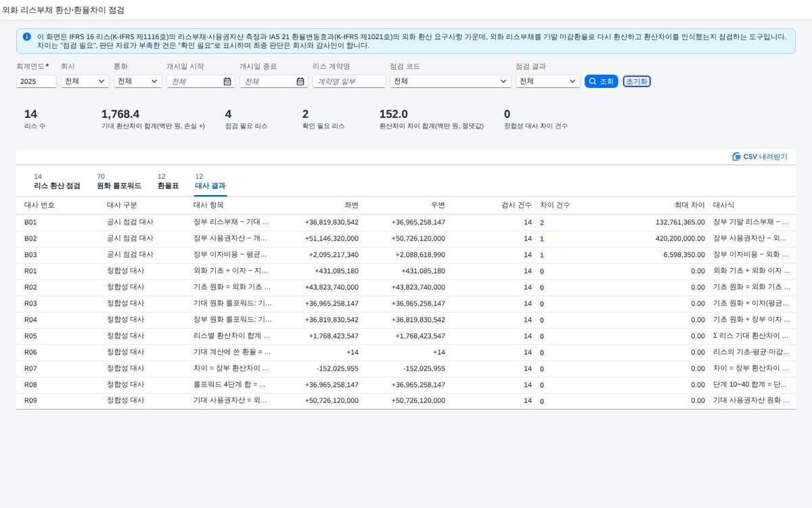
Task: Click the 확인 필요 리스 KPI tile
Action: pyautogui.click(x=323, y=119)
